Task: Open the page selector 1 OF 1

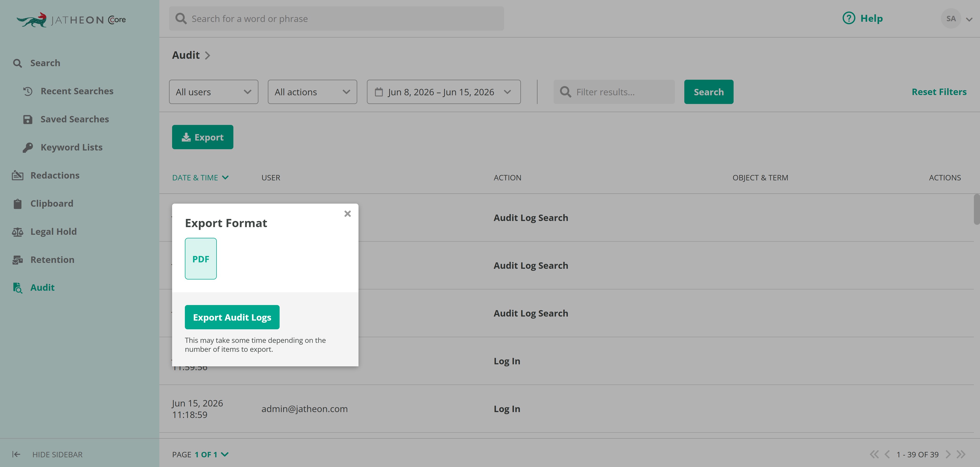Action: 211,454
